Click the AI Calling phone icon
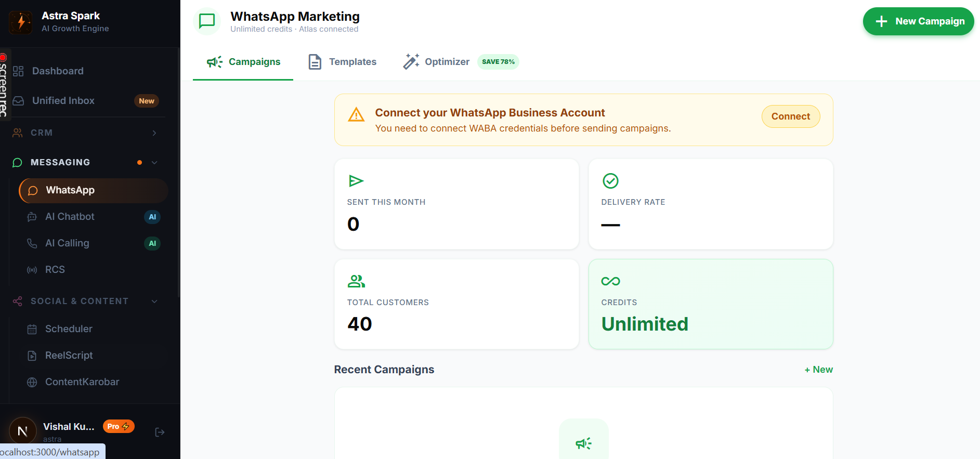Image resolution: width=980 pixels, height=459 pixels. [x=32, y=243]
